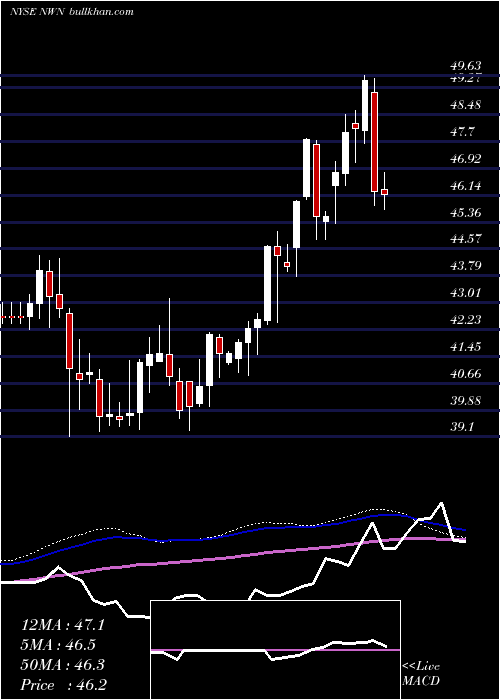Click the 48.48 price axis label
Viewport: 500px width, 700px height.
point(466,105)
